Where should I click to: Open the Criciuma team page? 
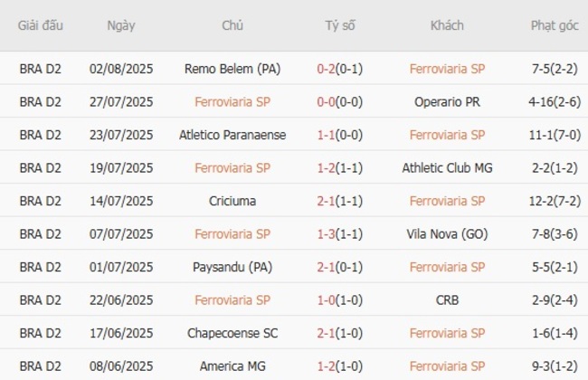tap(232, 201)
